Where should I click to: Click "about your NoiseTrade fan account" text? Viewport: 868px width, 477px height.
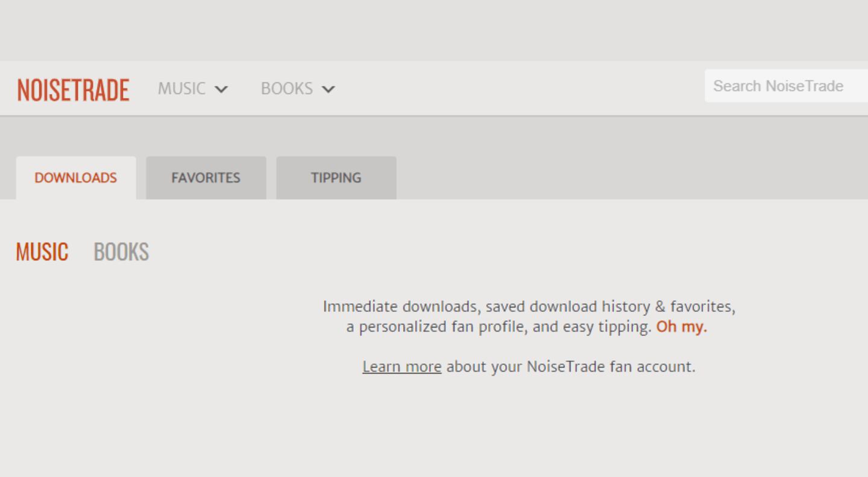point(570,367)
